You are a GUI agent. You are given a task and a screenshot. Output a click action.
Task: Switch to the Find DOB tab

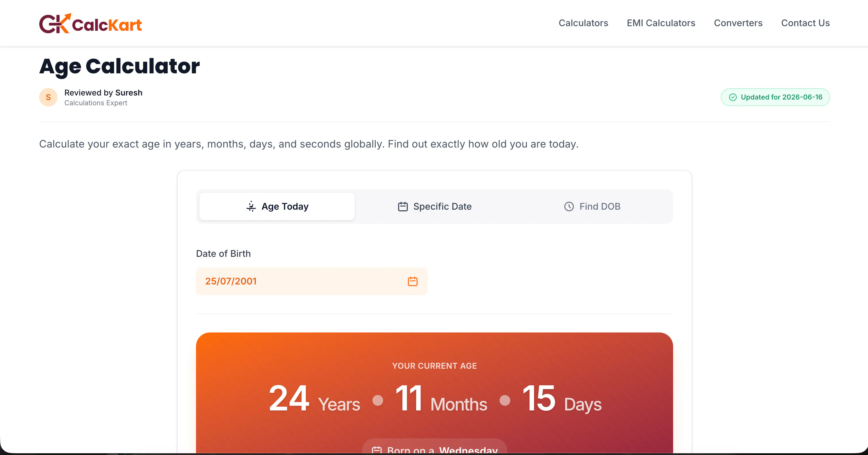point(592,207)
